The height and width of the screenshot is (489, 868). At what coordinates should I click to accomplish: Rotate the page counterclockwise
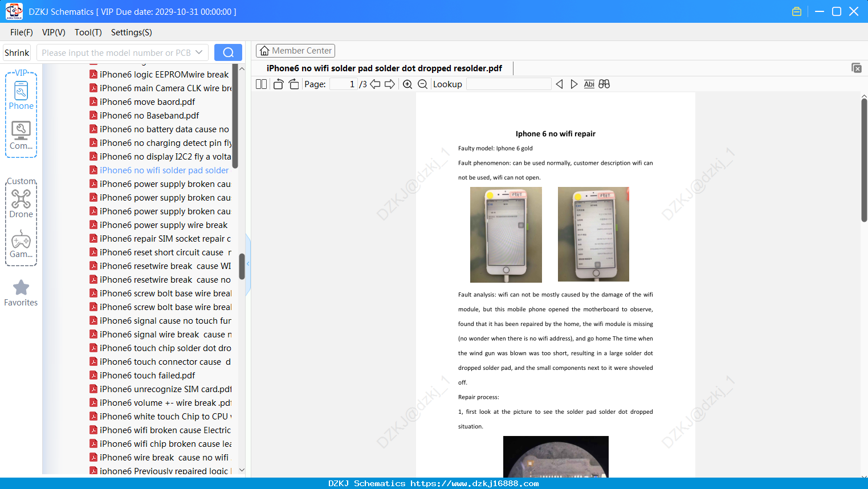point(278,84)
